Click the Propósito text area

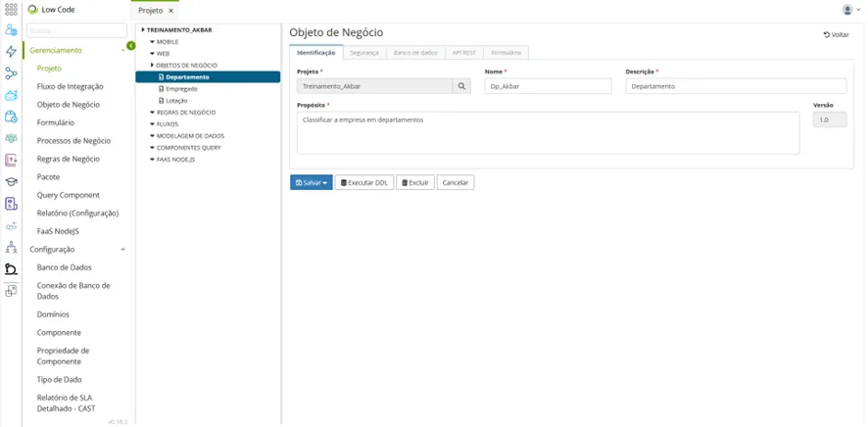click(x=548, y=133)
